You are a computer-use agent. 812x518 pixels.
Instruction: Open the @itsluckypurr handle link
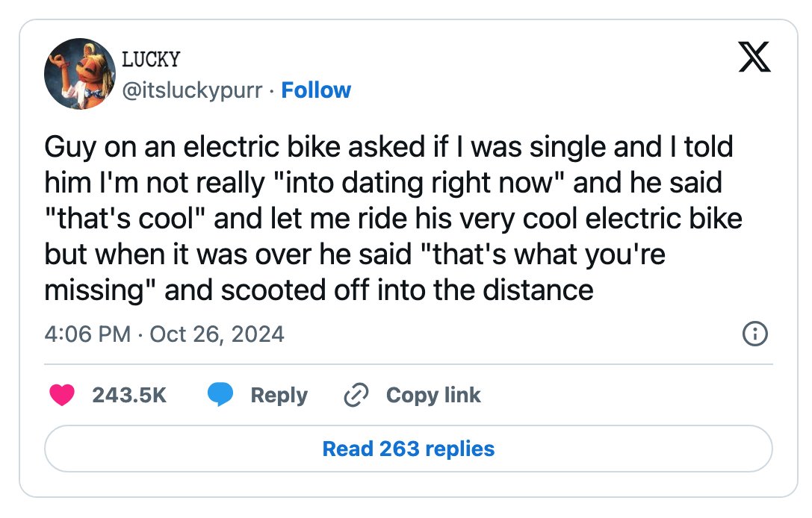192,90
